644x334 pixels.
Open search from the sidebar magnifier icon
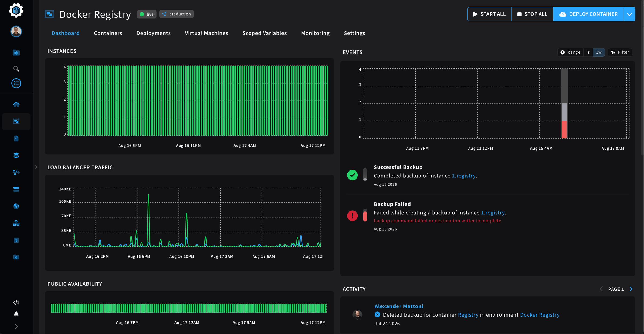(x=16, y=69)
